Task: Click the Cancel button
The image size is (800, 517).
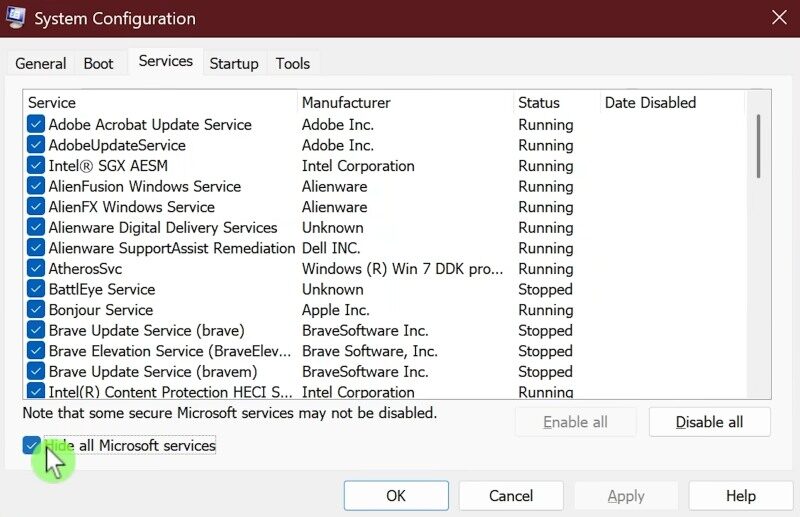Action: [511, 496]
